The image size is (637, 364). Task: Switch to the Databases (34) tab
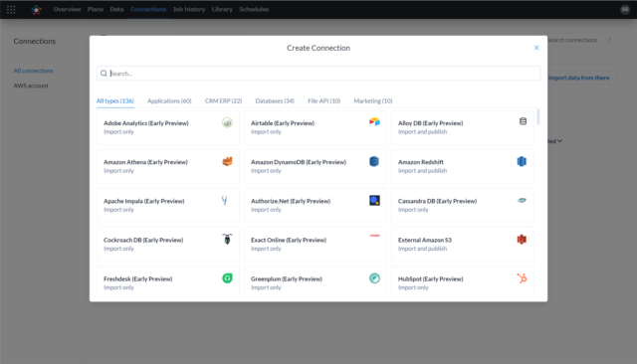click(275, 100)
